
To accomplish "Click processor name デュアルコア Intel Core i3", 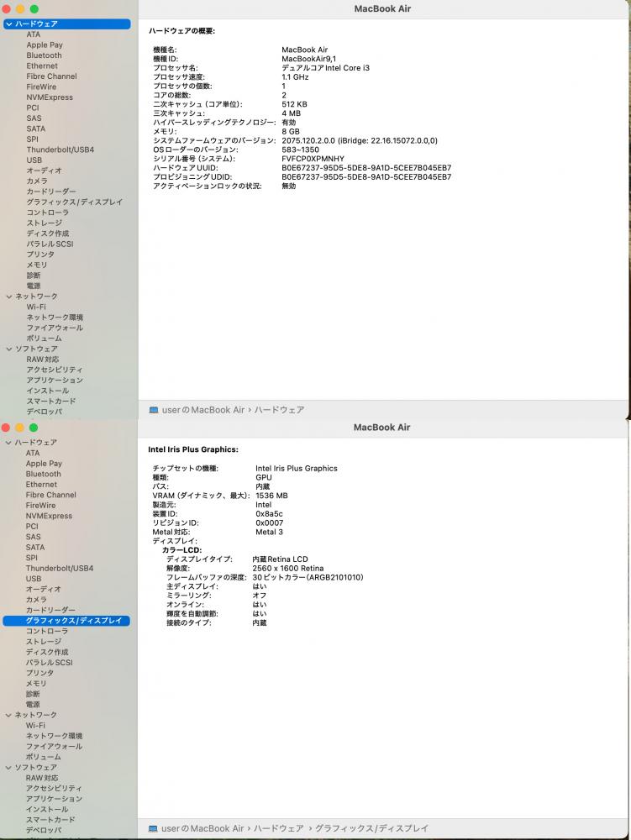I will [326, 68].
